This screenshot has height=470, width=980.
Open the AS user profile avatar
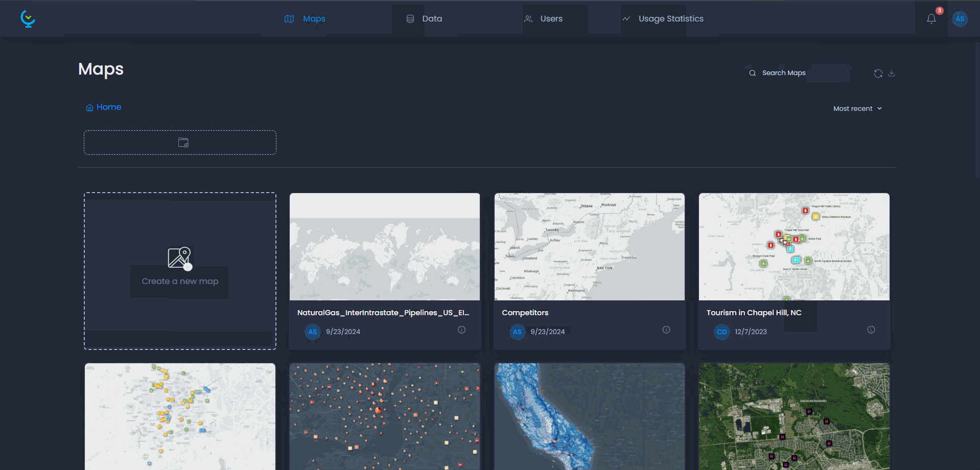960,19
